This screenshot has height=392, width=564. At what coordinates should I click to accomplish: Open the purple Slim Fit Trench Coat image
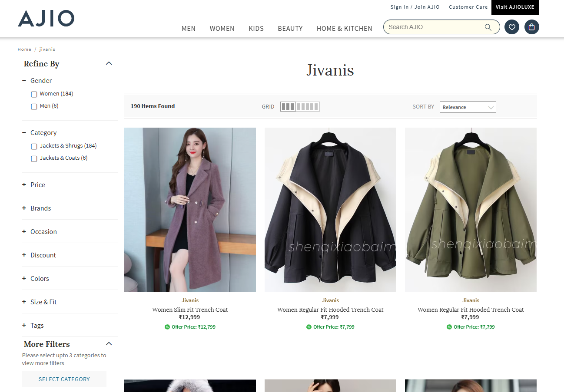pos(190,210)
